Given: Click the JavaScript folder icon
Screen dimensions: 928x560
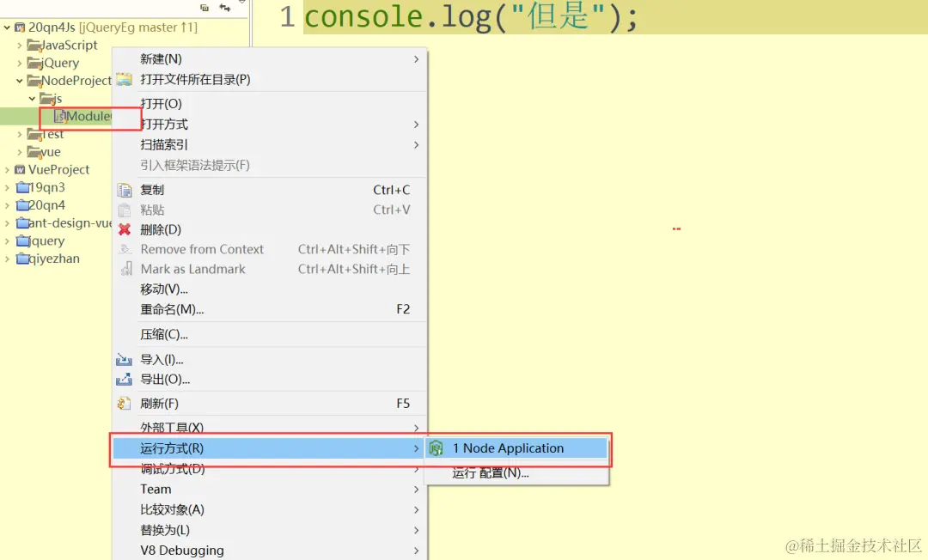Looking at the screenshot, I should coord(34,45).
